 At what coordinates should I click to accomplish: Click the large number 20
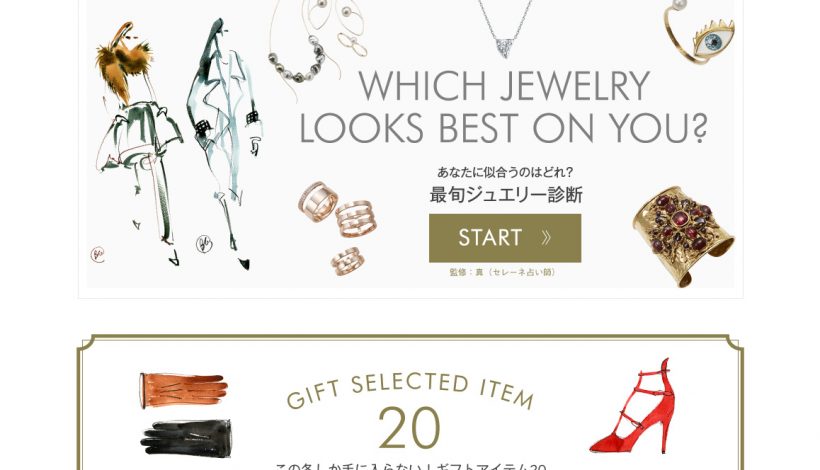[x=409, y=429]
